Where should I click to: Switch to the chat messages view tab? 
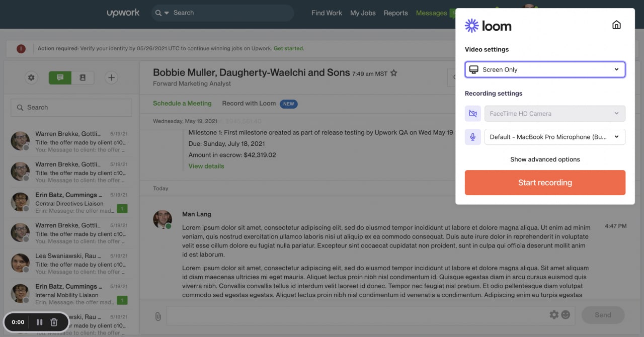[60, 77]
